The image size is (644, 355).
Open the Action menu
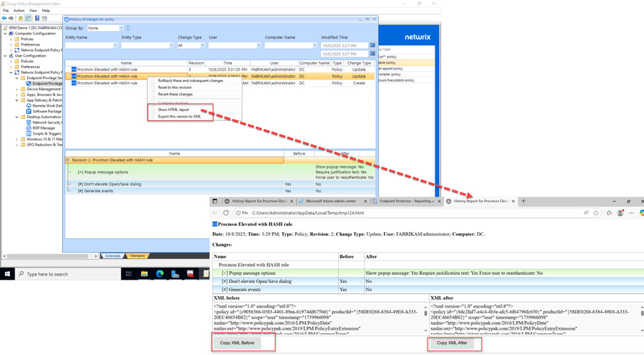18,11
